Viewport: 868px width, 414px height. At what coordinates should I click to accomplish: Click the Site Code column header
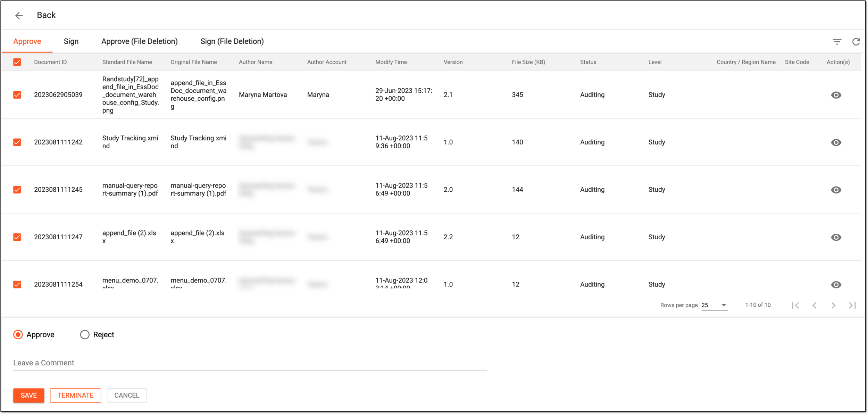tap(797, 62)
